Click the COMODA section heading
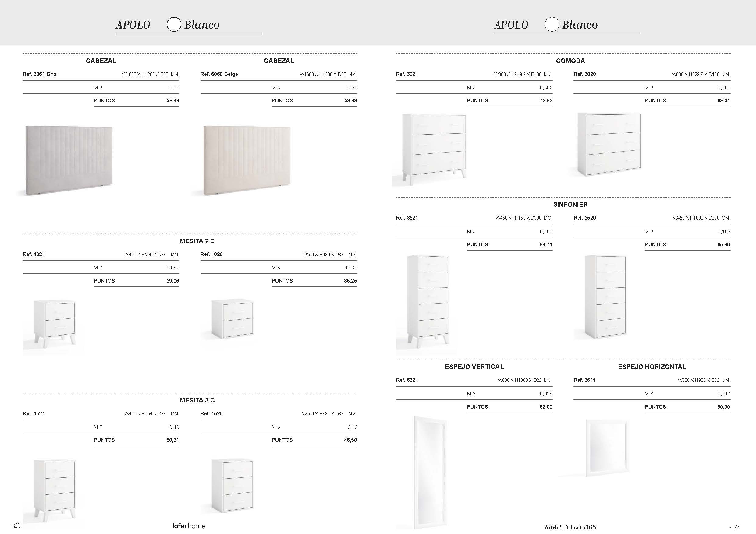 pos(570,61)
